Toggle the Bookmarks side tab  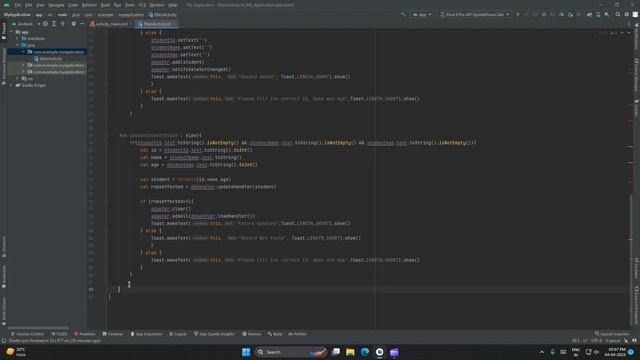(4, 277)
